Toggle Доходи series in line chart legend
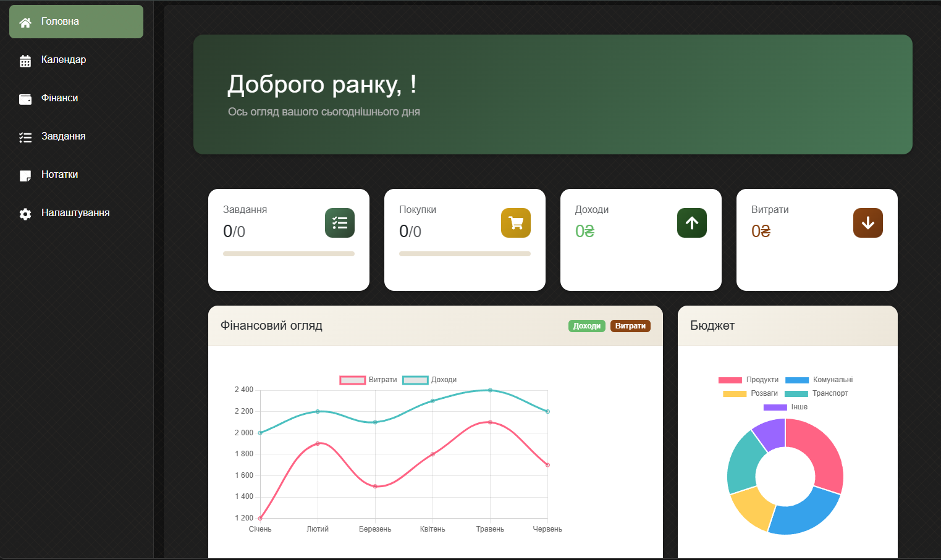 (429, 380)
